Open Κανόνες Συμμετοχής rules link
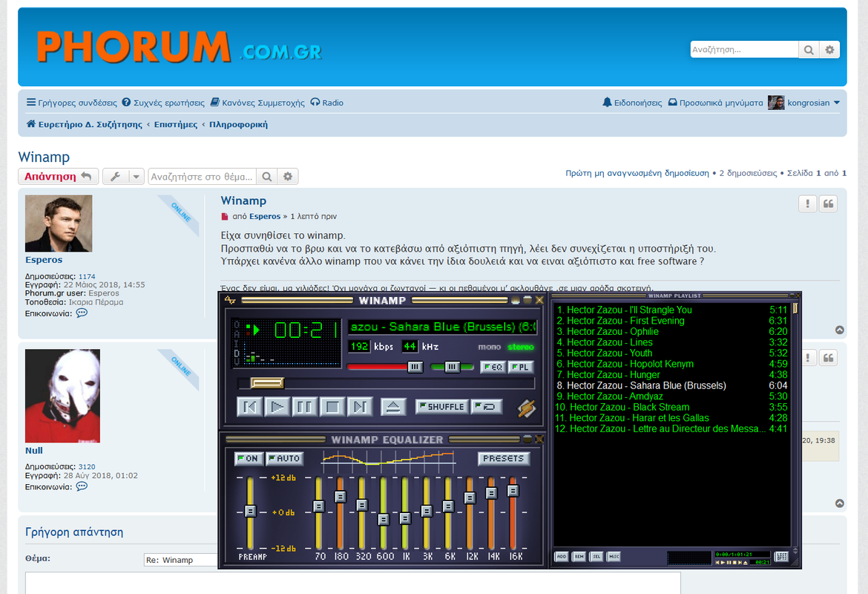This screenshot has height=594, width=868. click(257, 102)
